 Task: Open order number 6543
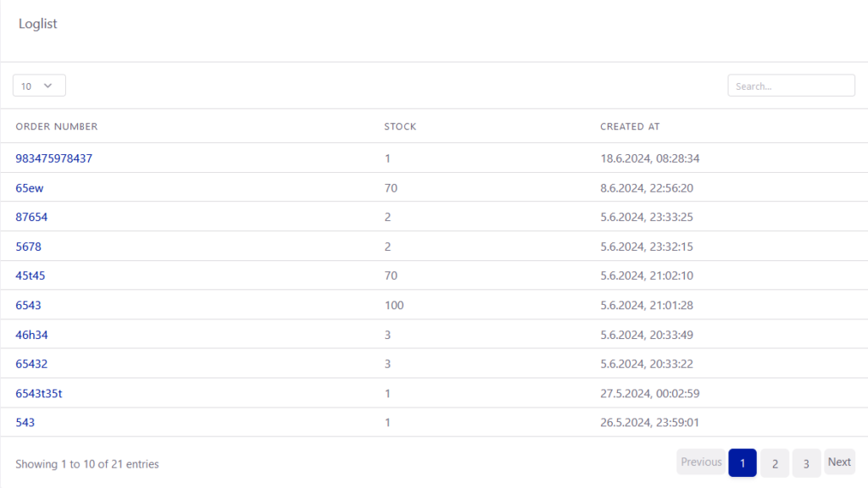coord(28,305)
